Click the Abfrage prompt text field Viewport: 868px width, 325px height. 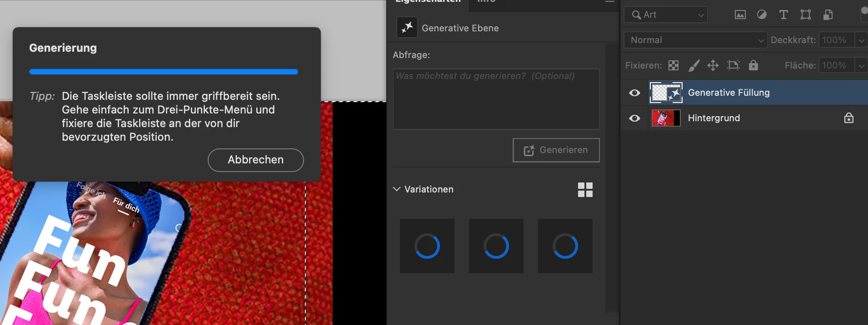[x=496, y=99]
